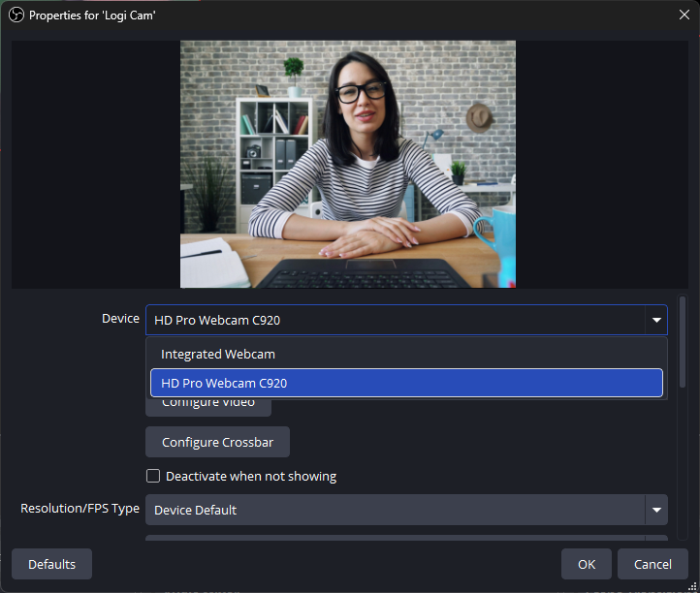Click the webcam preview image

tap(347, 164)
